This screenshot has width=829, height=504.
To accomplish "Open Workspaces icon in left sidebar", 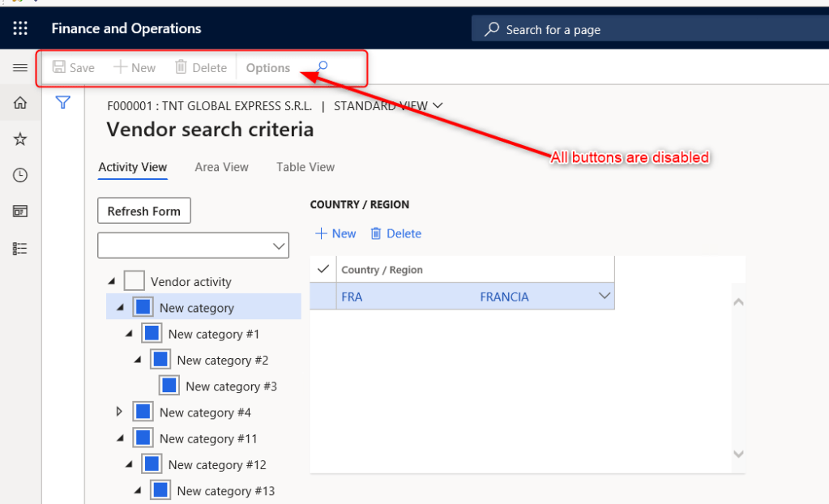I will pos(20,211).
